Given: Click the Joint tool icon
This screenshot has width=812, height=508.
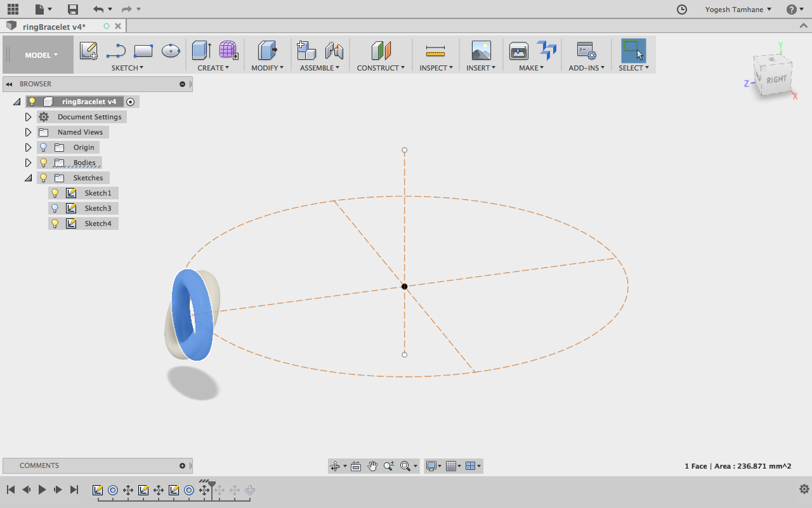Looking at the screenshot, I should click(334, 51).
